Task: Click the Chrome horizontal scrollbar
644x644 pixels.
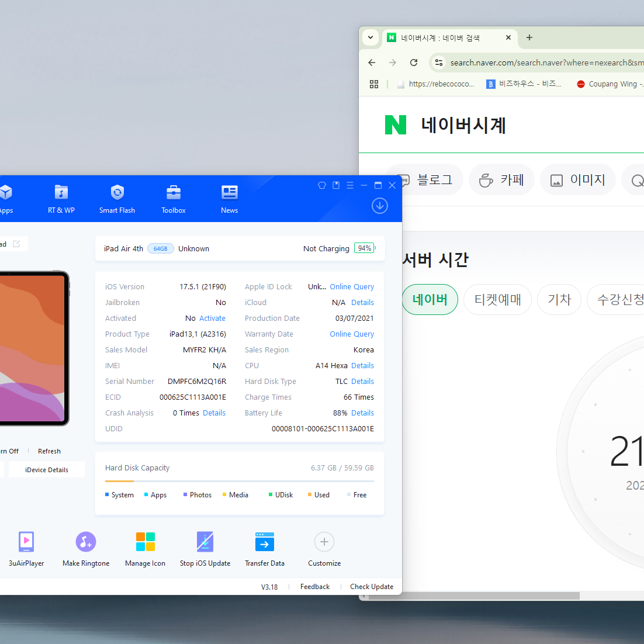Action: click(x=474, y=595)
